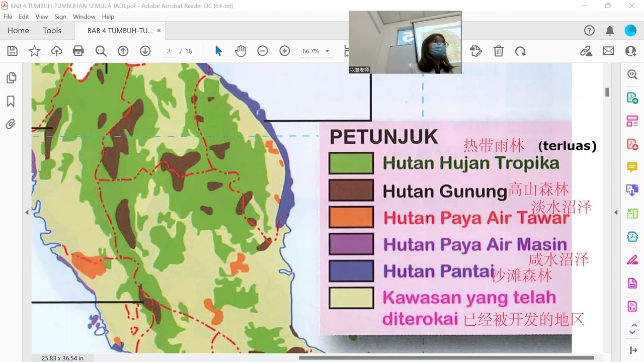
Task: Open the Export PDF tool
Action: (x=632, y=98)
